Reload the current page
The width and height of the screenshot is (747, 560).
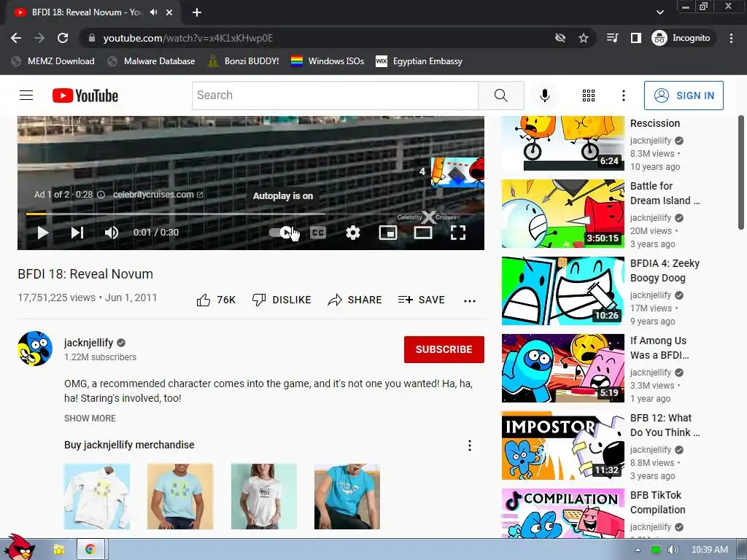tap(63, 38)
